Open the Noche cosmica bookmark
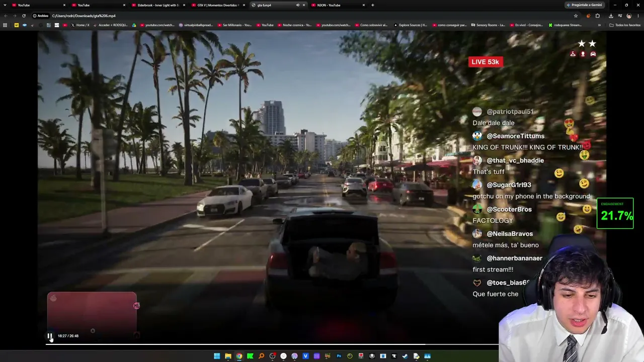This screenshot has height=362, width=644. 294,25
